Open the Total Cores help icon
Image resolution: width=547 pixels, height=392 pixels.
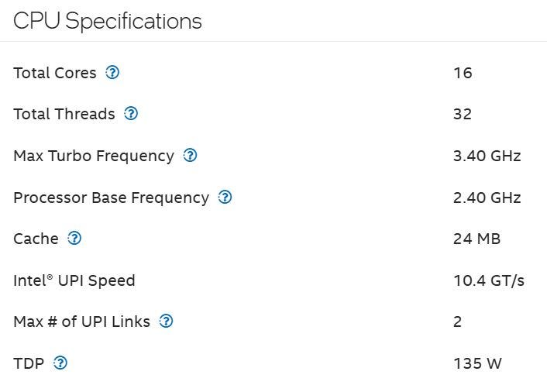point(112,73)
